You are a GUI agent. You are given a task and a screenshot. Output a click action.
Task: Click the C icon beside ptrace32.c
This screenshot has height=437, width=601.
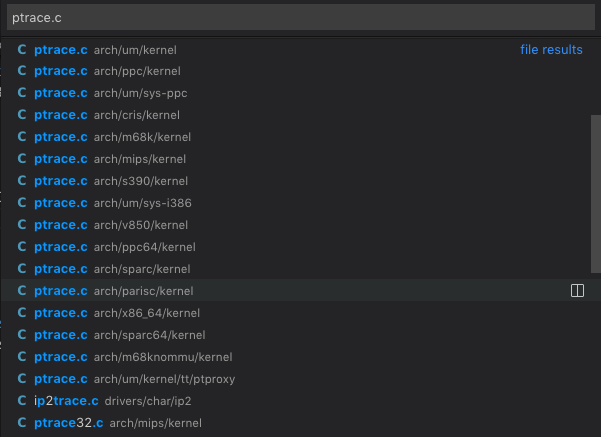(22, 422)
